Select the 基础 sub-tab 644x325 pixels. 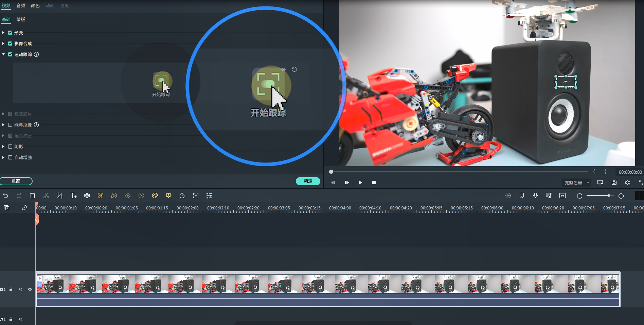tap(6, 20)
